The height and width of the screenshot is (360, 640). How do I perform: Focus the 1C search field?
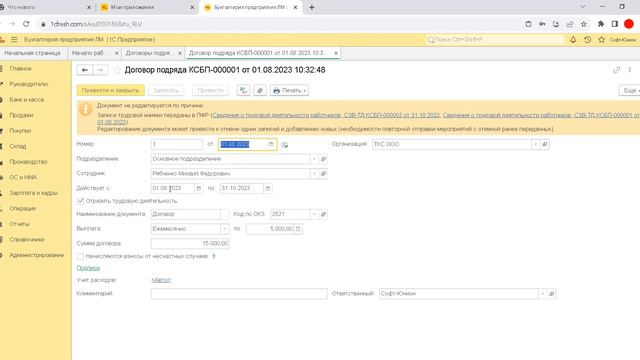(x=496, y=40)
